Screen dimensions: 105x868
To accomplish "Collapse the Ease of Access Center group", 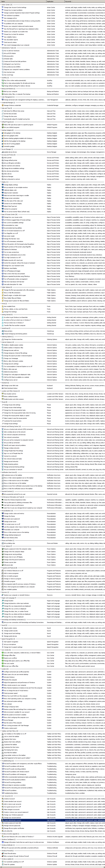I will click(x=1, y=214).
